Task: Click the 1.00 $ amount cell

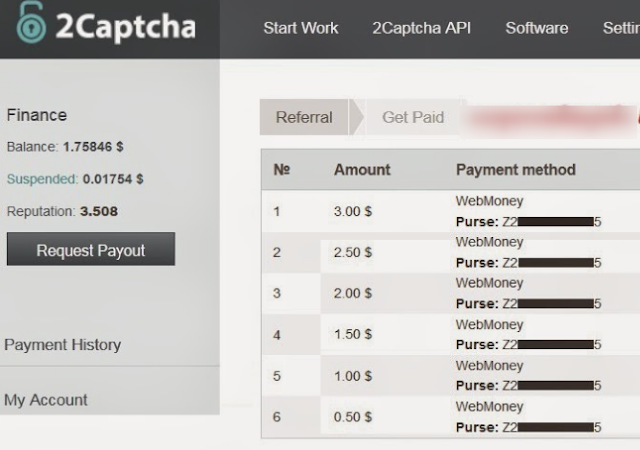Action: 353,376
